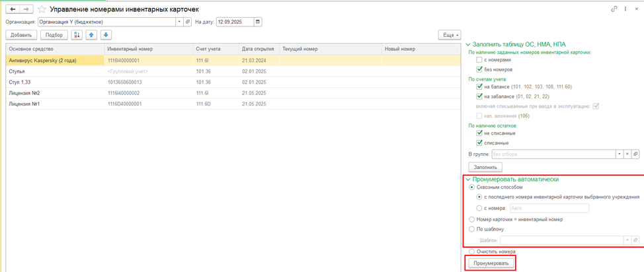This screenshot has width=644, height=272.
Task: Click the sort A-Я toolbar icon
Action: click(77, 35)
